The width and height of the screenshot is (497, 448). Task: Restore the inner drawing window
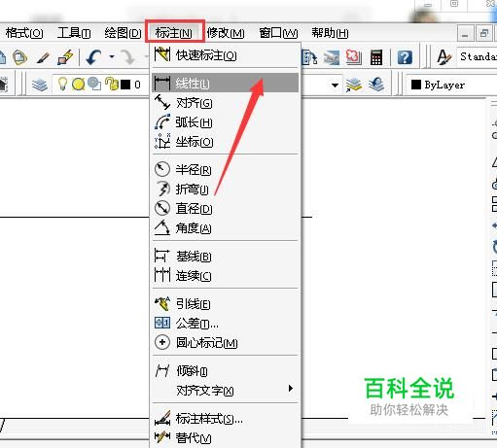pyautogui.click(x=483, y=33)
